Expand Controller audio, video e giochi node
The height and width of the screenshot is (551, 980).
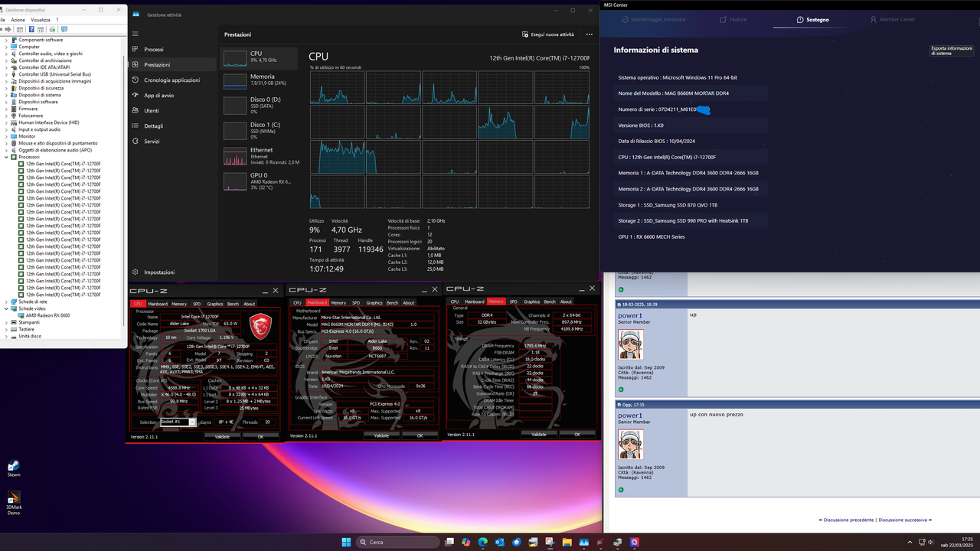click(x=6, y=54)
